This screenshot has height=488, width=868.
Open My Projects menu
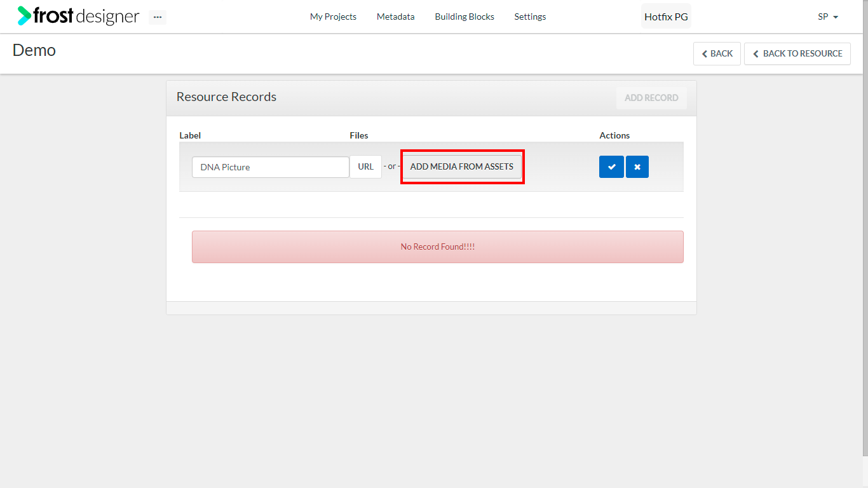click(x=333, y=17)
